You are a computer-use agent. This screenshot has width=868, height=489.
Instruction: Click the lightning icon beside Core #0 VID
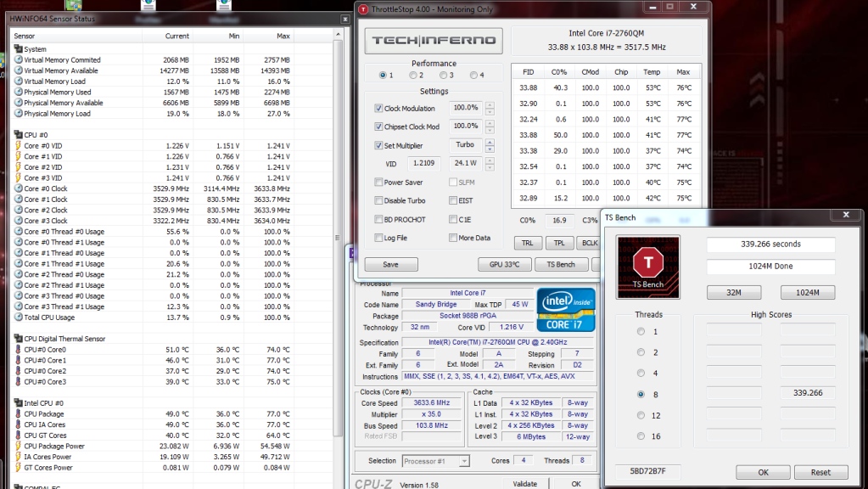pos(18,145)
